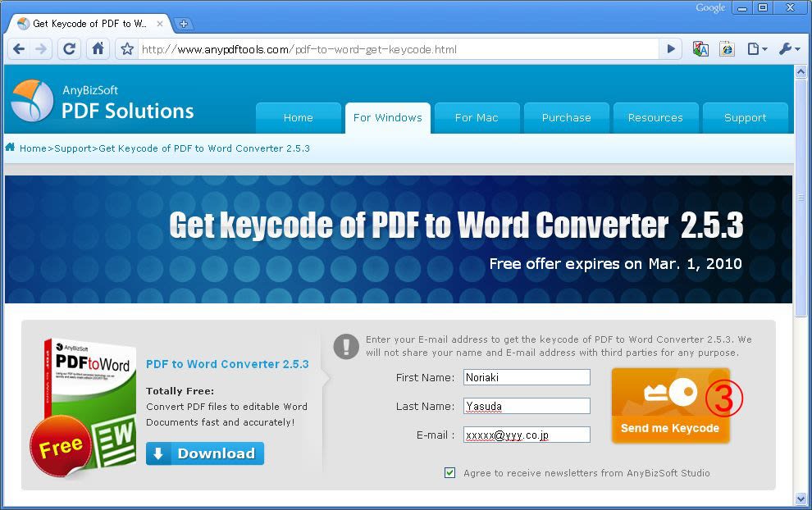Open new tab with plus button
Viewport: 812px width, 510px height.
(183, 24)
